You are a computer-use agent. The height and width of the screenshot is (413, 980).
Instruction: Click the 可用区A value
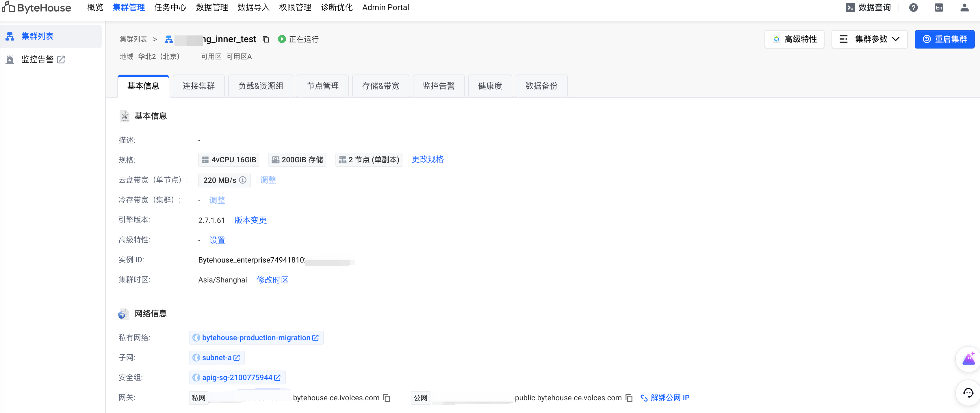(239, 57)
